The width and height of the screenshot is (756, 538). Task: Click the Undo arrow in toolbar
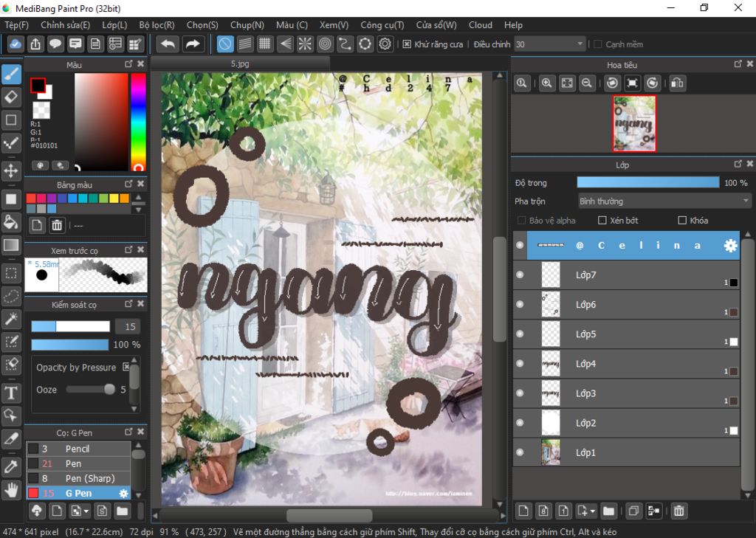[x=168, y=44]
